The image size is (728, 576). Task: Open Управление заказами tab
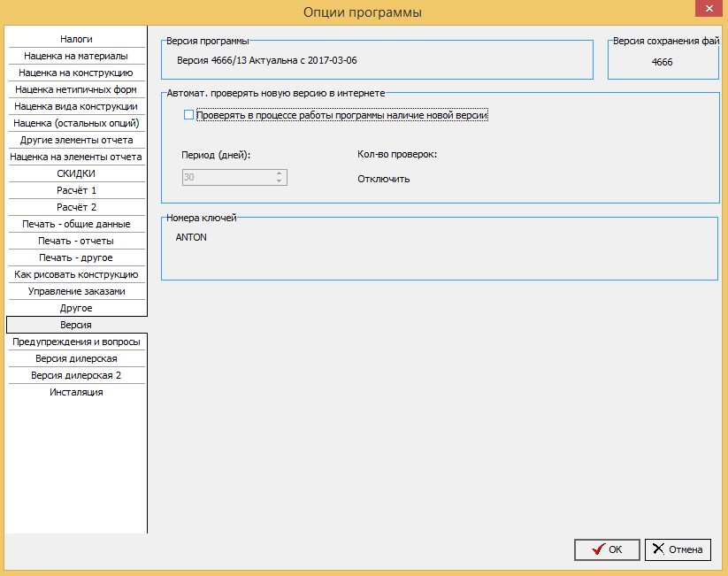click(x=76, y=291)
